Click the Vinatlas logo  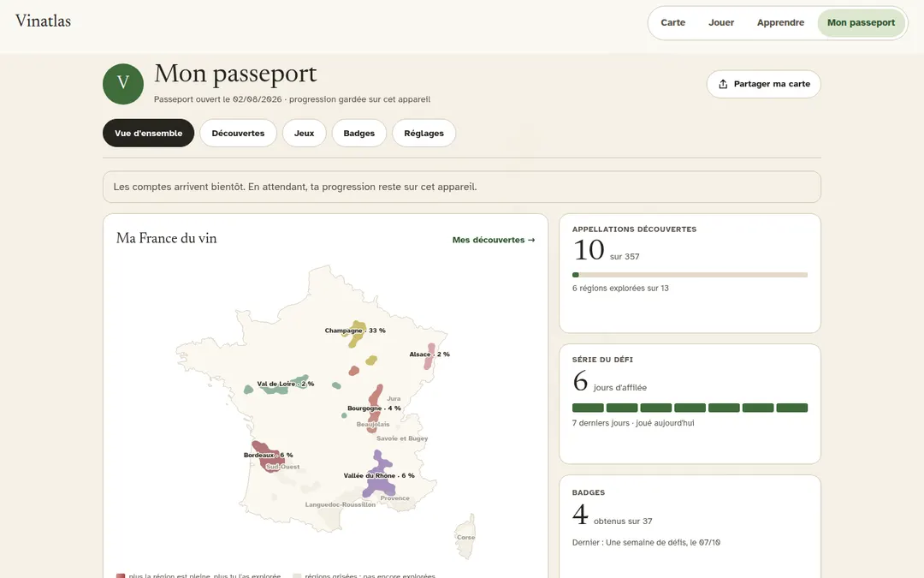[43, 21]
